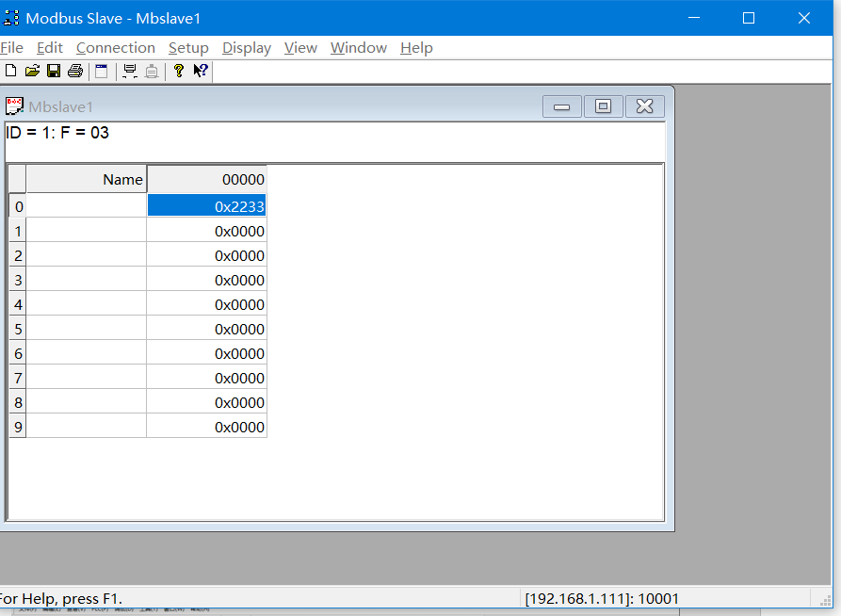Select the 0x0000 value in row 1
Screen dimensions: 841x616
pyautogui.click(x=206, y=231)
